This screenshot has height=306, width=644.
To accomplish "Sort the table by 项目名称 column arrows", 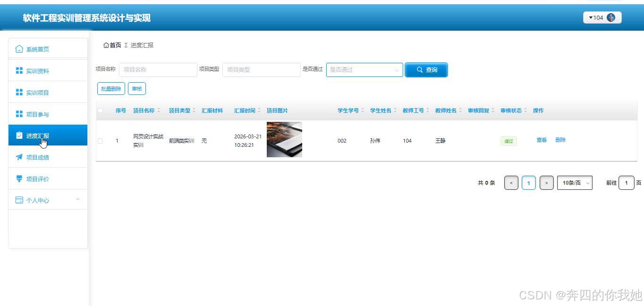I will click(159, 110).
